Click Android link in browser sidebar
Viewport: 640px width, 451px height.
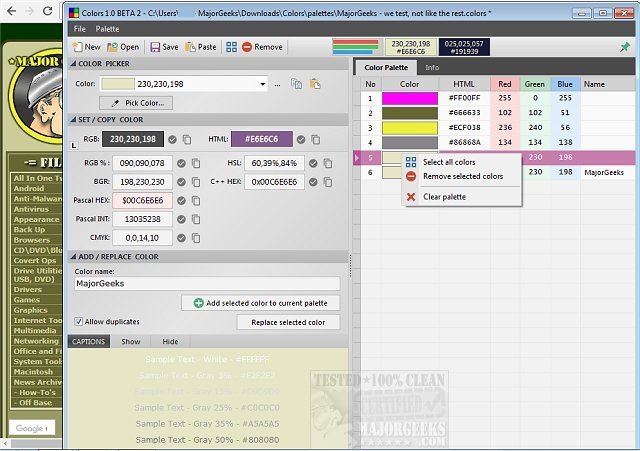click(x=29, y=189)
